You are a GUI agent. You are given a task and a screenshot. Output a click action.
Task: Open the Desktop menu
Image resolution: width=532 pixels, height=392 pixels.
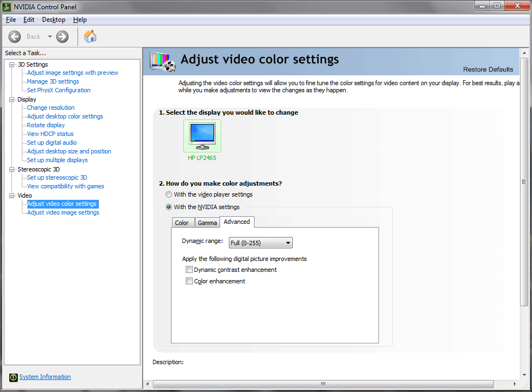[54, 20]
